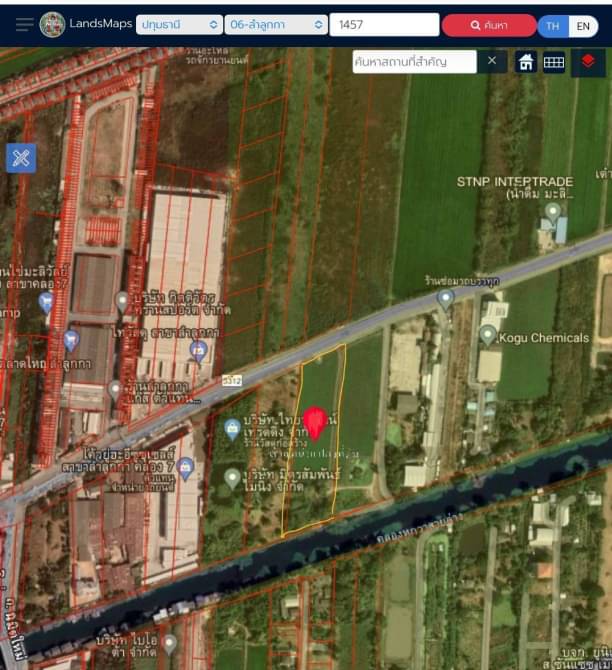Expand the ปทุมธานี province dropdown
612x670 pixels.
pyautogui.click(x=179, y=25)
